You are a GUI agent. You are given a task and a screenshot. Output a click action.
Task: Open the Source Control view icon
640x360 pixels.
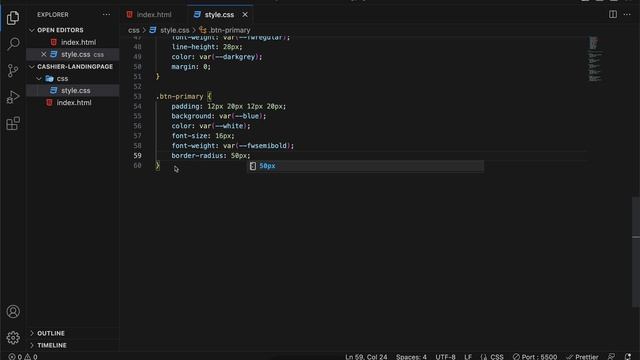coord(13,71)
